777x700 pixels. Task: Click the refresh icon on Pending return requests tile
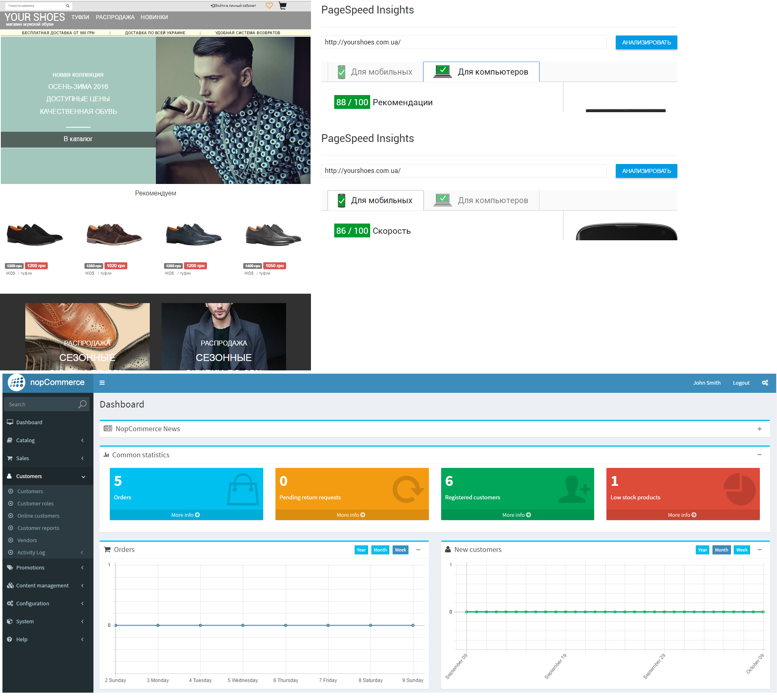(x=408, y=489)
